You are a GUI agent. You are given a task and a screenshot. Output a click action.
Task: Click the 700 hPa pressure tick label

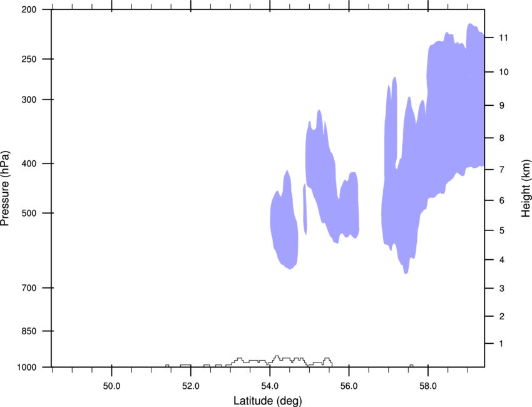pos(29,288)
